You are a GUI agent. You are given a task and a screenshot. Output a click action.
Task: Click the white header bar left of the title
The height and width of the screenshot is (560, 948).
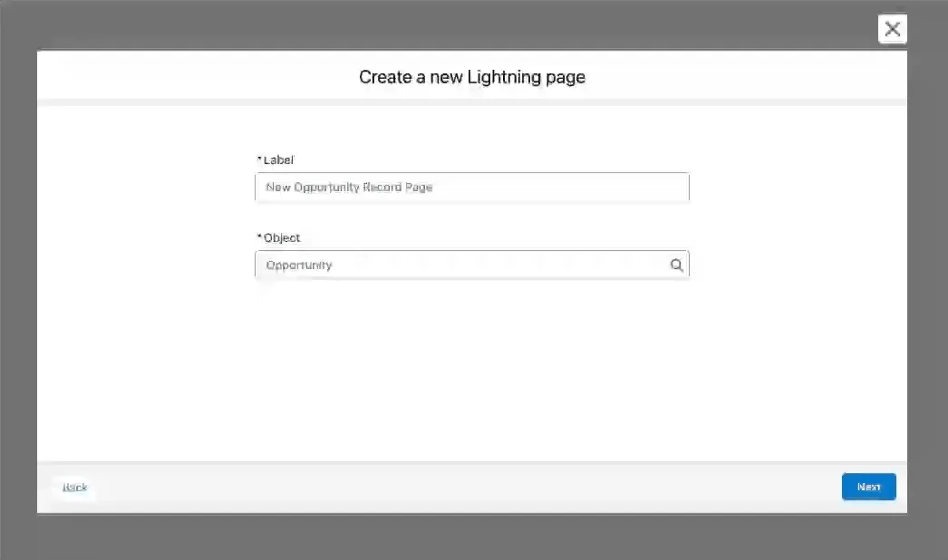(181, 77)
